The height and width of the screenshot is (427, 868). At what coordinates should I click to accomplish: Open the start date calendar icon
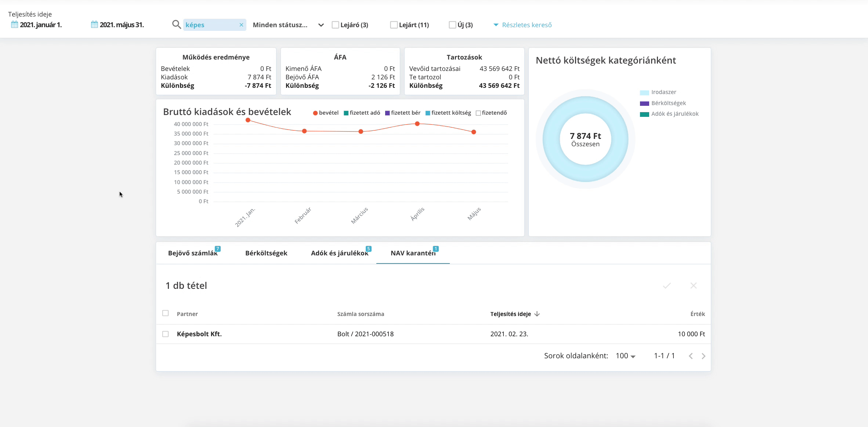click(x=14, y=25)
